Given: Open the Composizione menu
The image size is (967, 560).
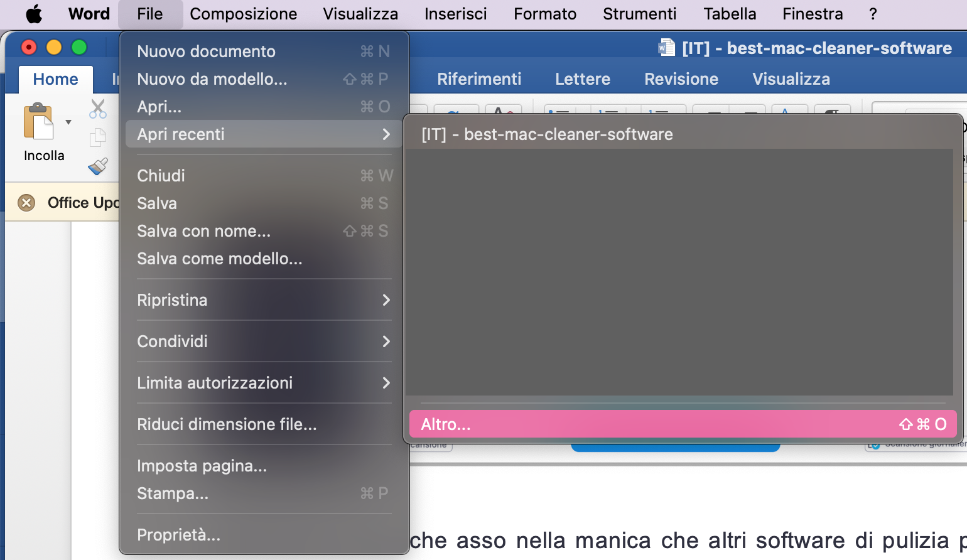Looking at the screenshot, I should 244,14.
